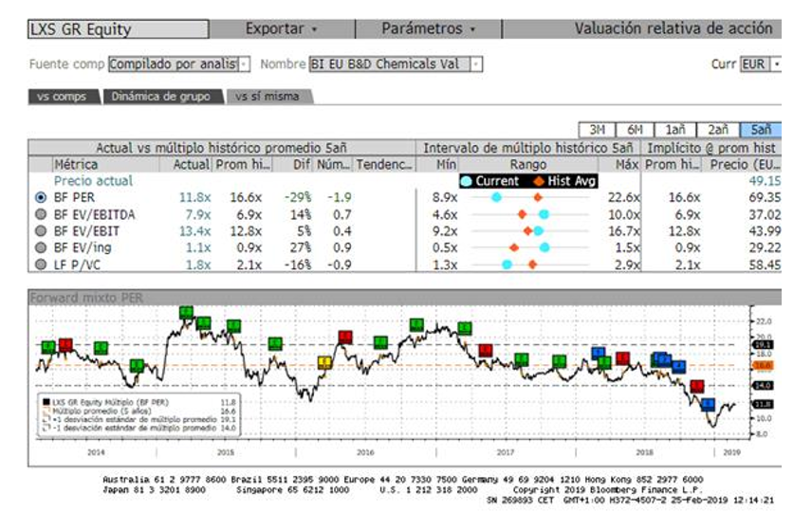The width and height of the screenshot is (812, 530).
Task: Click the Tendenc... column header
Action: 384,165
